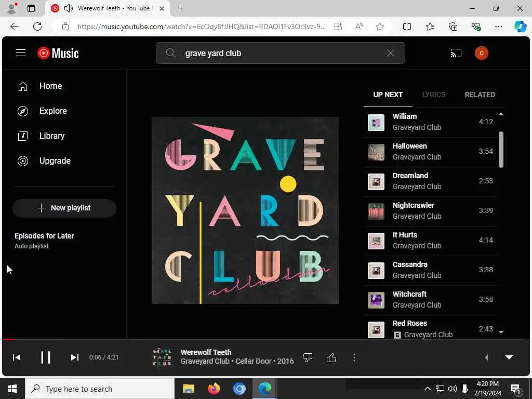
Task: Mute the Werewolf Teeth browser tab
Action: pyautogui.click(x=69, y=8)
